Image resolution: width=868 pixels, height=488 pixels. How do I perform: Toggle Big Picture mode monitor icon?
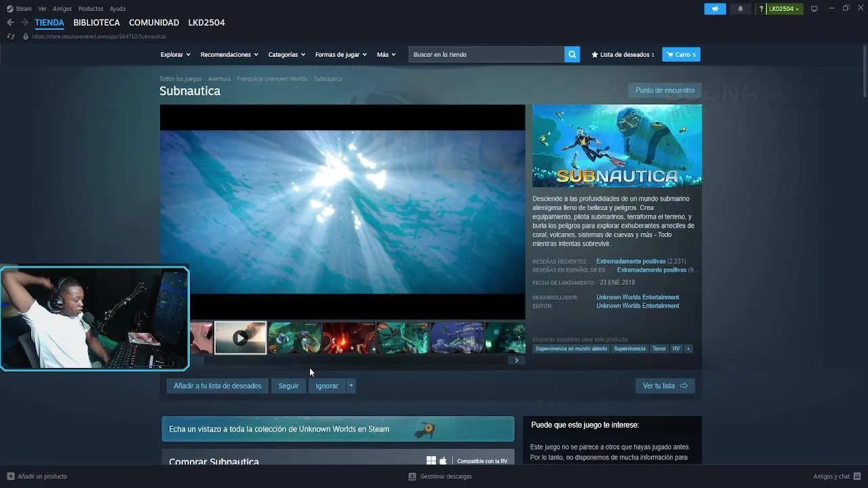pos(814,9)
